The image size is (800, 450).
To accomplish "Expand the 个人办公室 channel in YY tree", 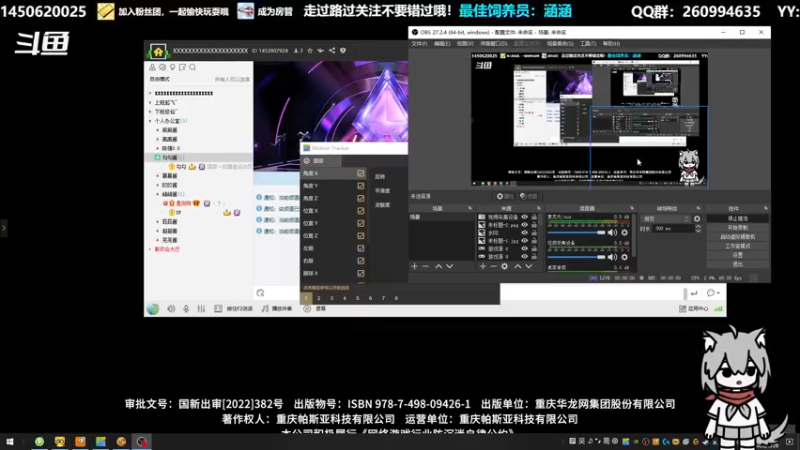I will coord(150,121).
